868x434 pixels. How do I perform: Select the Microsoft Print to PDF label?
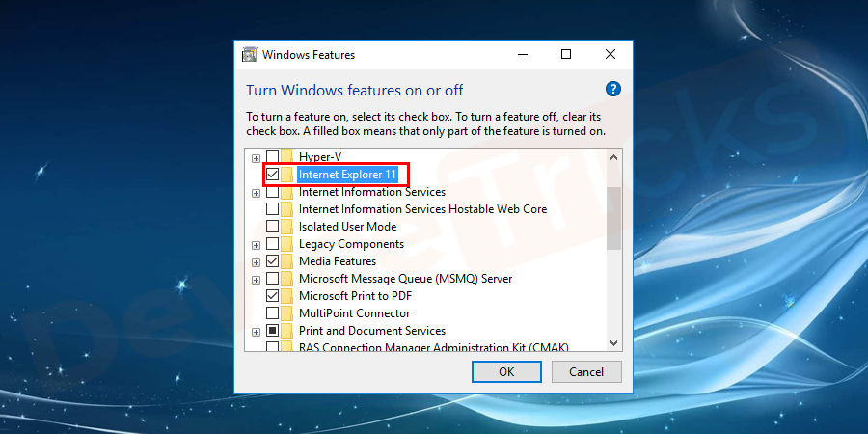click(355, 296)
